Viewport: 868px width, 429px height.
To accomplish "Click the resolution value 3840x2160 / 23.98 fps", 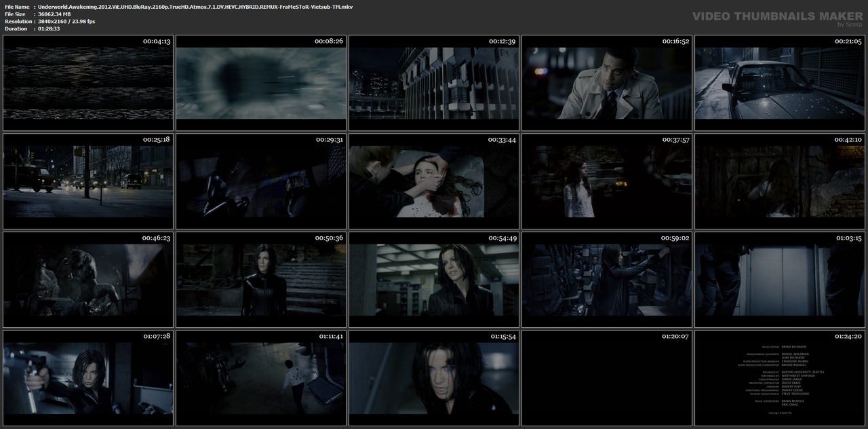I will pyautogui.click(x=66, y=21).
